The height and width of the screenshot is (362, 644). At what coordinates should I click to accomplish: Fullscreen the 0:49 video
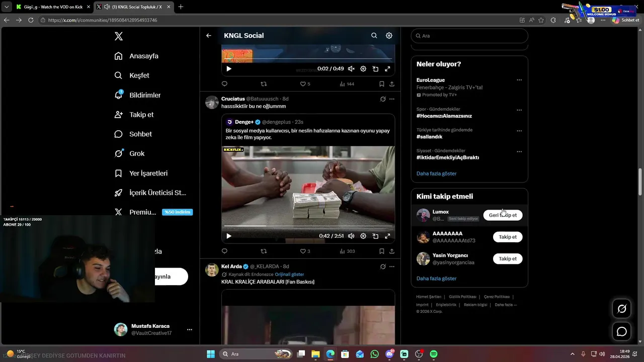pyautogui.click(x=387, y=69)
